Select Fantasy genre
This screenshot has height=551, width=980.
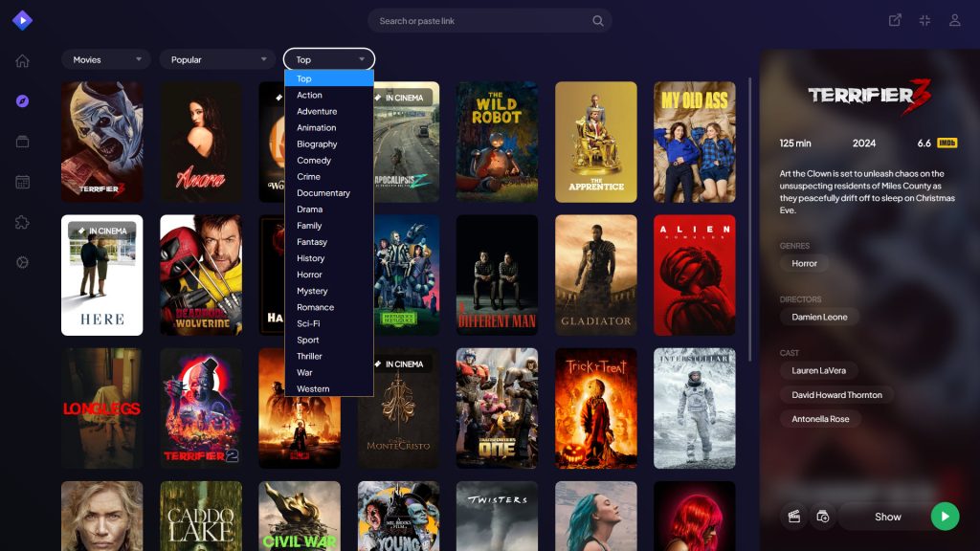click(329, 242)
